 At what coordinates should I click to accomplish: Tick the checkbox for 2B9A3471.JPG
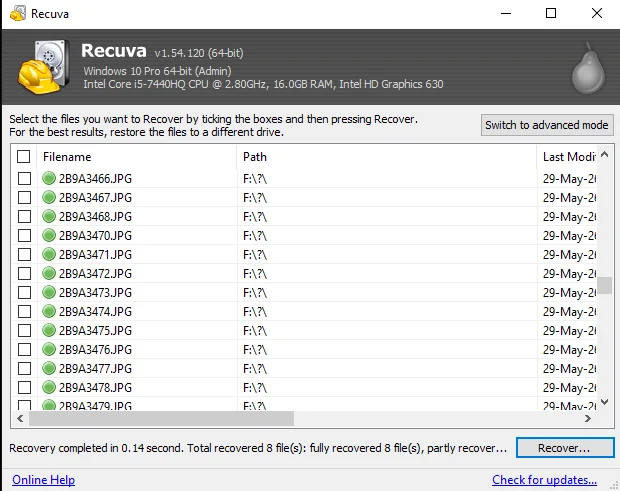25,254
